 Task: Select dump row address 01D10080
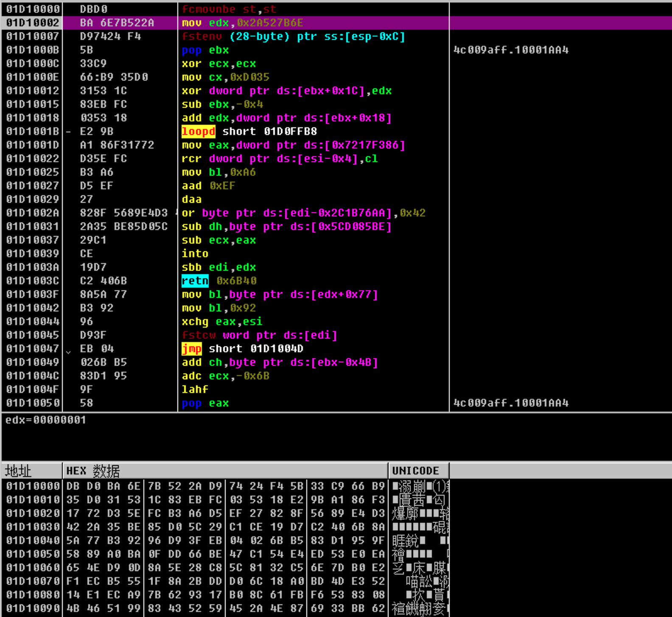(x=33, y=595)
